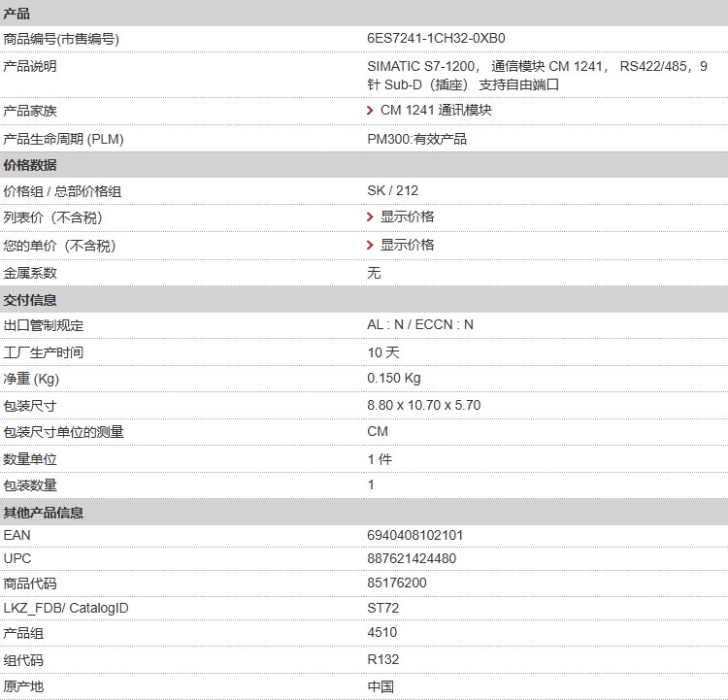Click the 包装尺寸单位的测量 label

pos(63,432)
